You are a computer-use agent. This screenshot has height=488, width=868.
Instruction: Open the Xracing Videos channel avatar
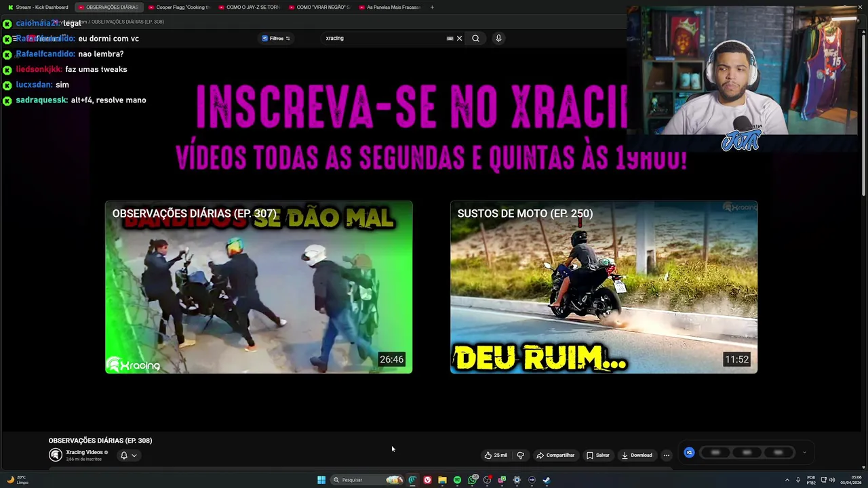click(x=56, y=455)
